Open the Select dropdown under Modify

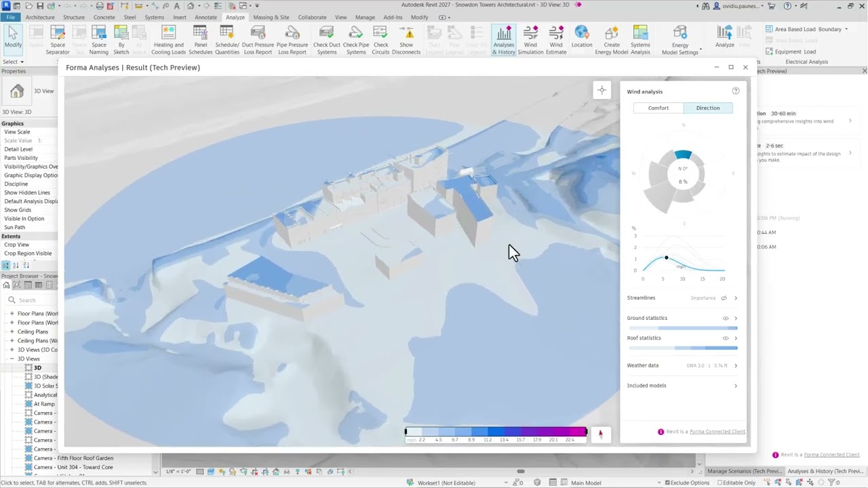click(13, 62)
